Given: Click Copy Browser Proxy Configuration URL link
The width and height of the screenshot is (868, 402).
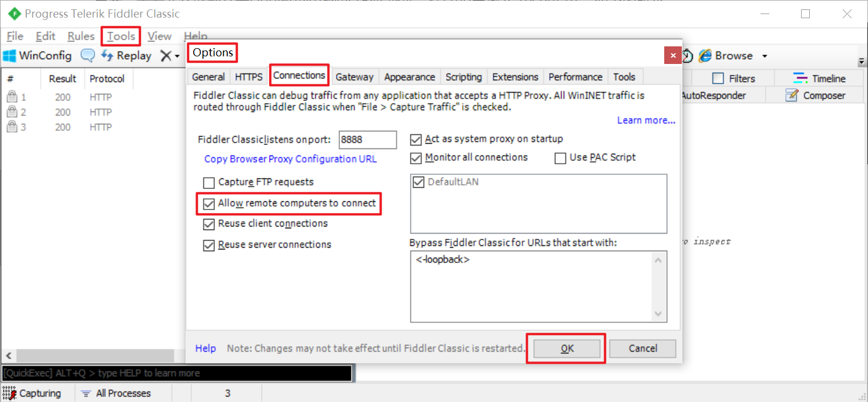Looking at the screenshot, I should click(290, 159).
